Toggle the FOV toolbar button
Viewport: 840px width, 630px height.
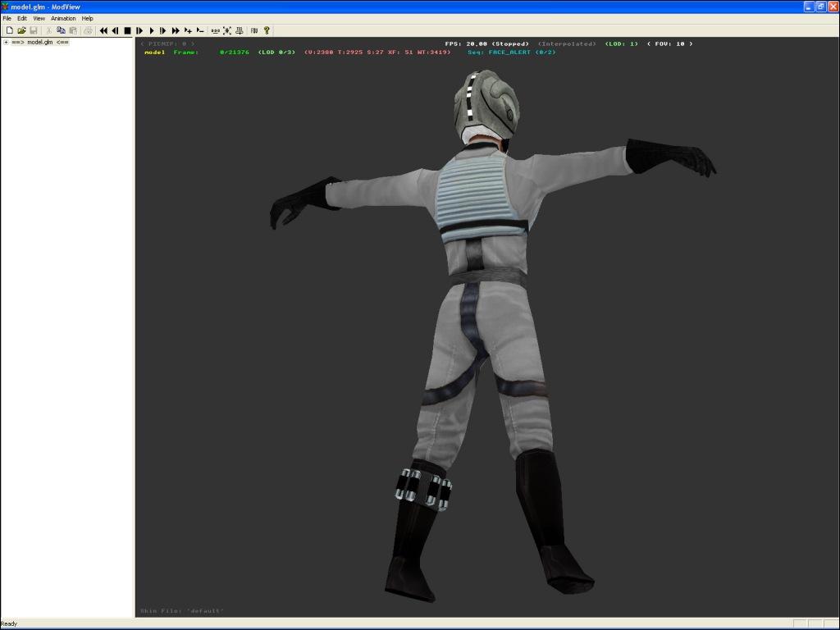click(254, 30)
